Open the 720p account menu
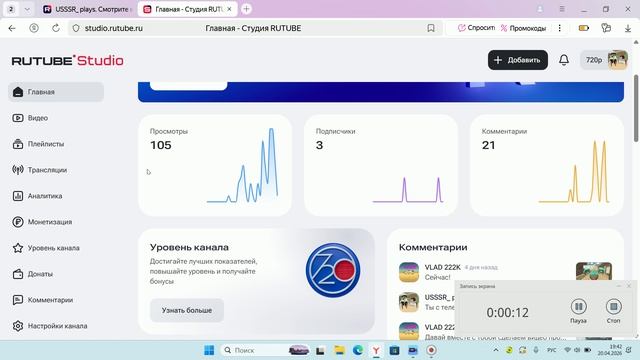This screenshot has width=640, height=360. (x=604, y=60)
